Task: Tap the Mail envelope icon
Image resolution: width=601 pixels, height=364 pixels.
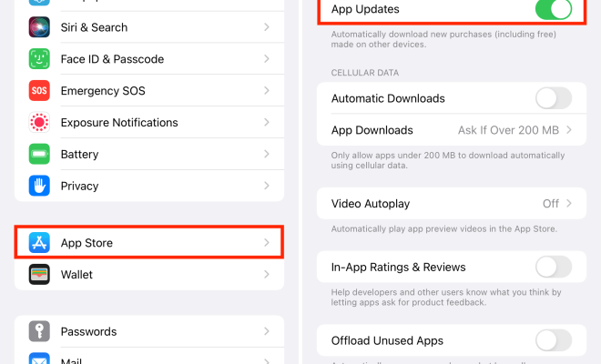Action: (39, 359)
